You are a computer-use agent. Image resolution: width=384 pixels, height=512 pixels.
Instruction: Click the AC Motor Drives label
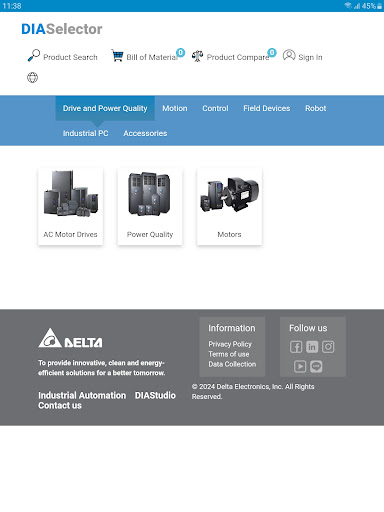point(70,234)
